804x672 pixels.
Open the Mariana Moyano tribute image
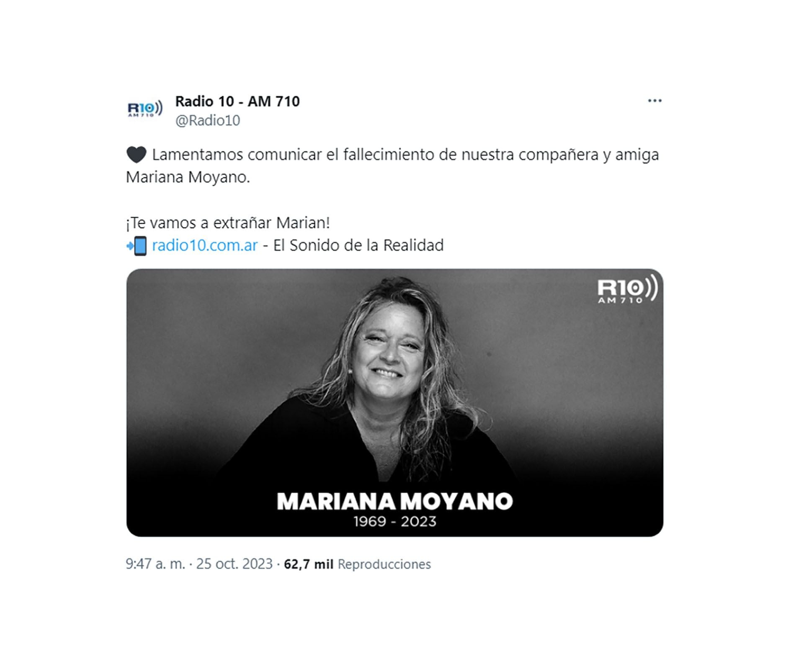(x=394, y=403)
